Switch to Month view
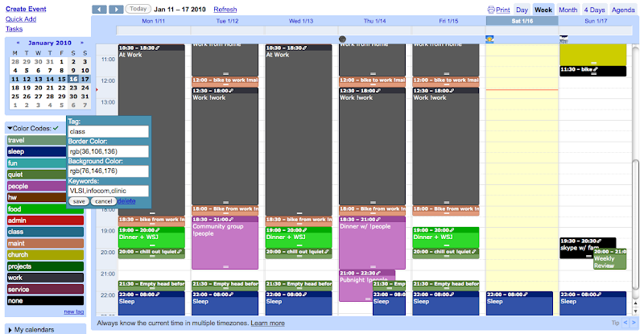The height and width of the screenshot is (334, 644). click(x=568, y=10)
